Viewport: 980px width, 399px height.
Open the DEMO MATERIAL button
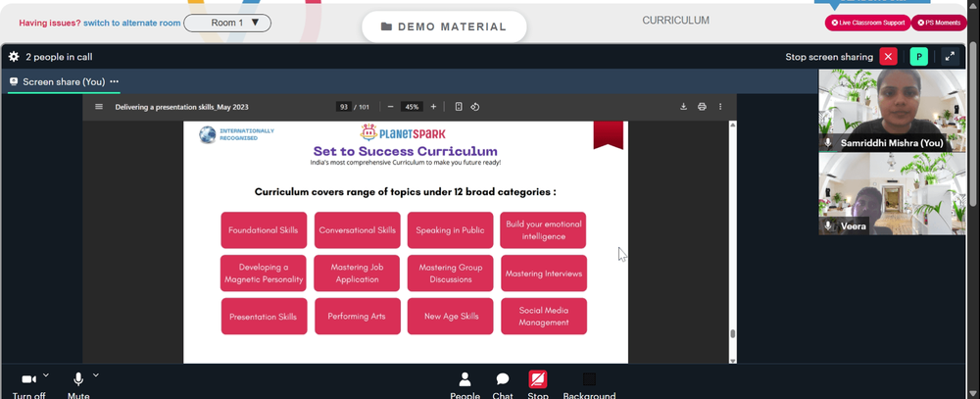pos(444,26)
